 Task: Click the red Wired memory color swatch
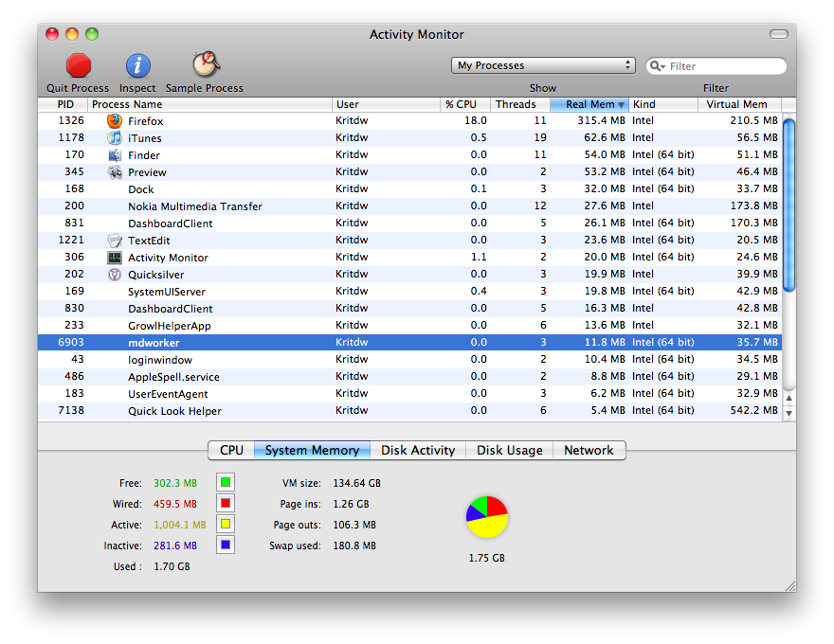[226, 503]
